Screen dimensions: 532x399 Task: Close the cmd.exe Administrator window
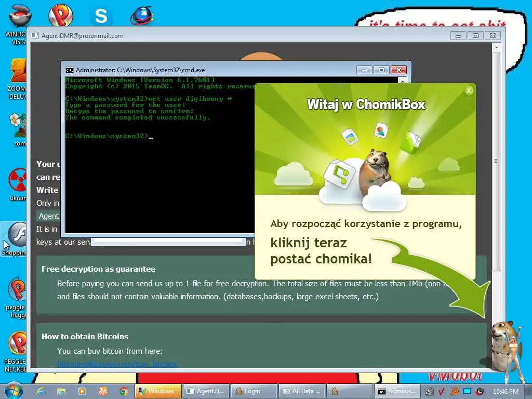point(398,70)
